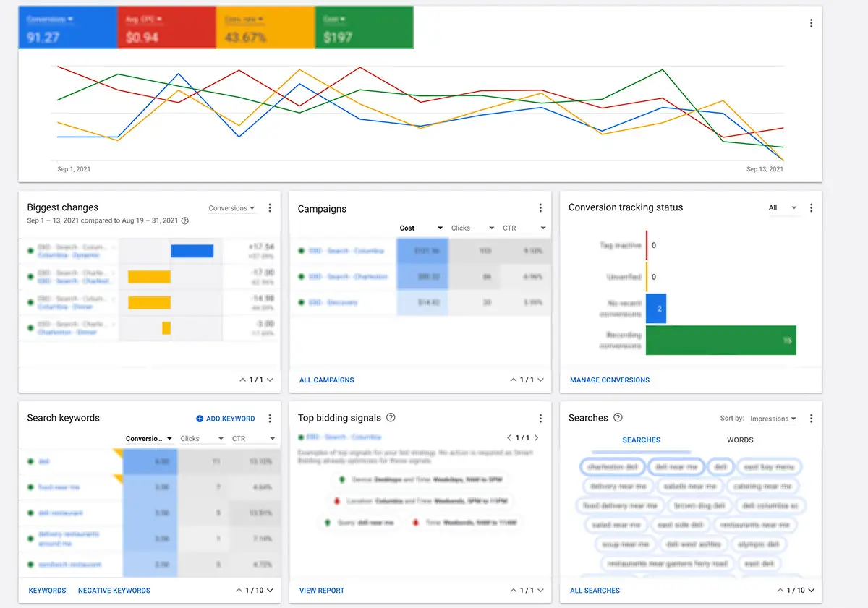
Task: Open the NEGATIVE KEYWORDS tab
Action: (x=114, y=590)
